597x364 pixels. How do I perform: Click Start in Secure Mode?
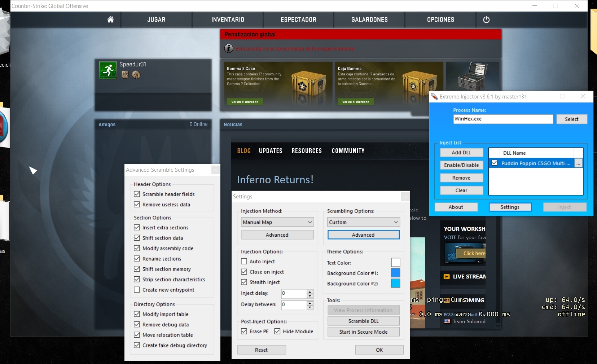(x=364, y=332)
